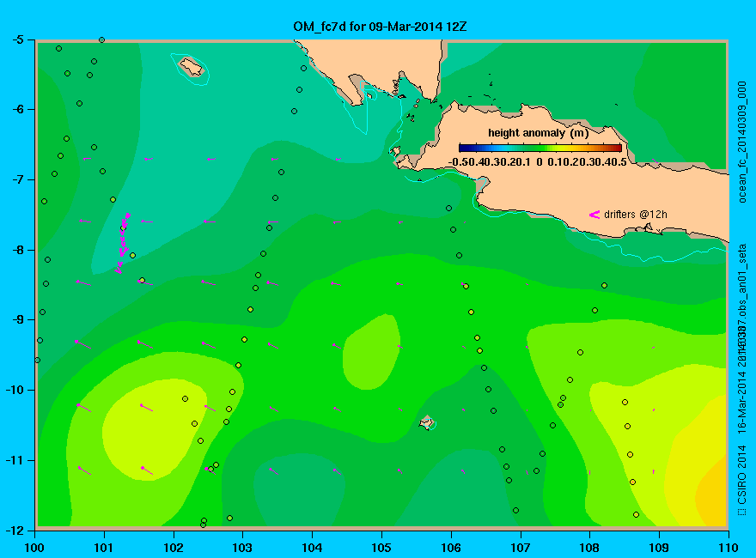The height and width of the screenshot is (558, 756).
Task: Click the 'height anomaly (m)' colorbar title
Action: (x=538, y=133)
